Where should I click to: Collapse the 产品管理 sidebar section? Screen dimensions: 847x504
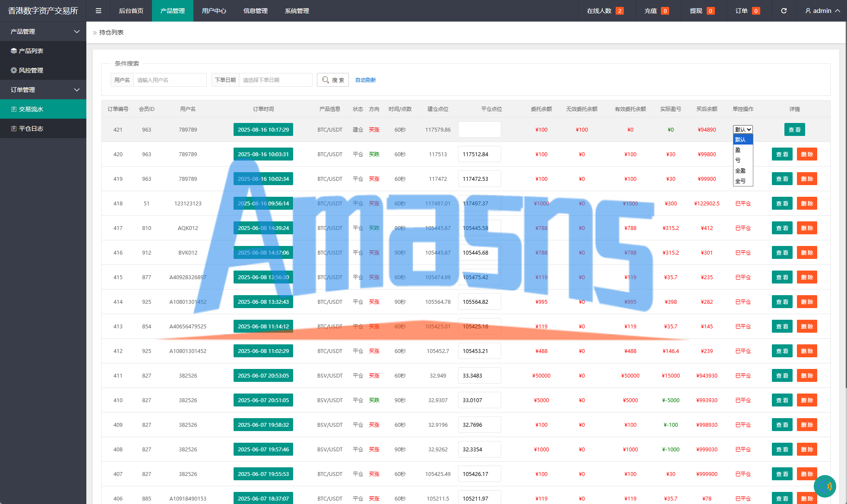tap(76, 31)
